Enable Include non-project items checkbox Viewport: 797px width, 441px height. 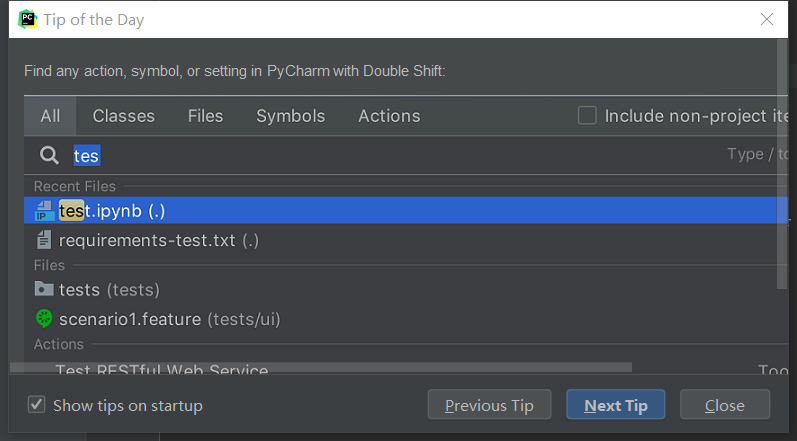coord(588,116)
